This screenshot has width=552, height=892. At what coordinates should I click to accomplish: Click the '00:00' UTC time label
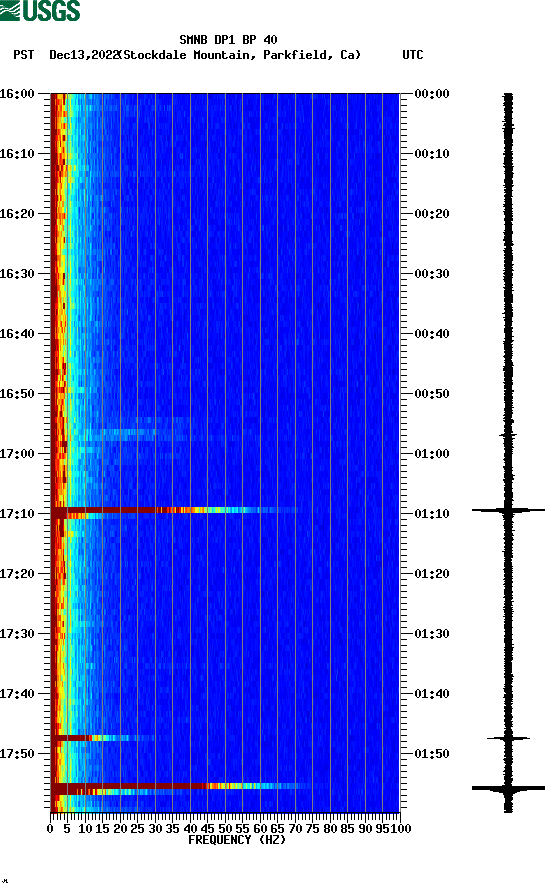(432, 93)
